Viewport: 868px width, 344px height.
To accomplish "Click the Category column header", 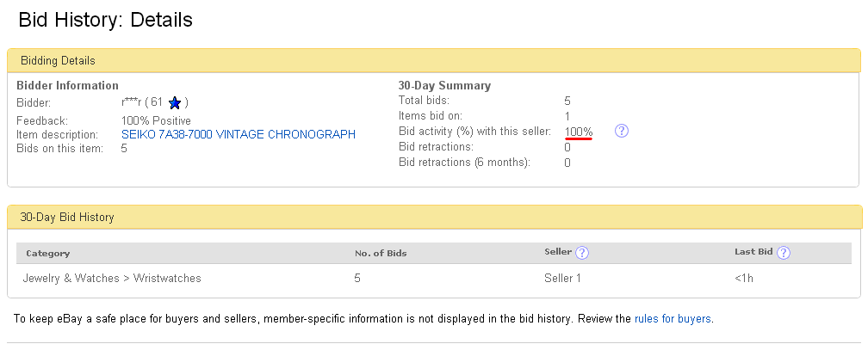I will coord(47,254).
